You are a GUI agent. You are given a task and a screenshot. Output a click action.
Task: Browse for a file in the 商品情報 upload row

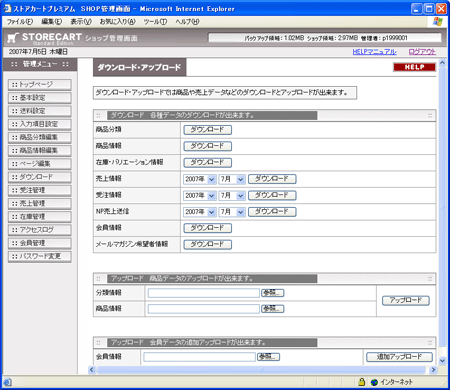(273, 309)
